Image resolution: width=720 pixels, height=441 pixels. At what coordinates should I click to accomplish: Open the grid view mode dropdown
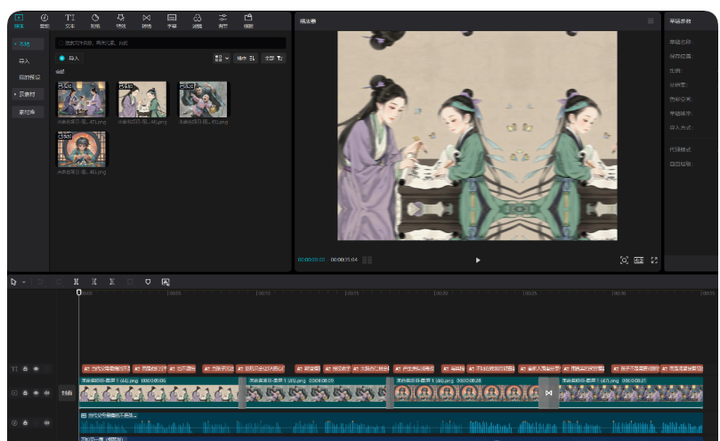pos(222,58)
